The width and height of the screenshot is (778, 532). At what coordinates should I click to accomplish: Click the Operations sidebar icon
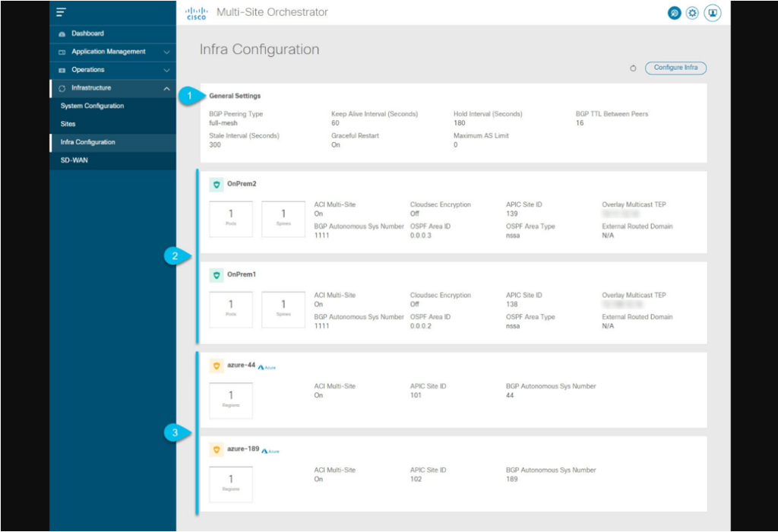click(x=62, y=71)
